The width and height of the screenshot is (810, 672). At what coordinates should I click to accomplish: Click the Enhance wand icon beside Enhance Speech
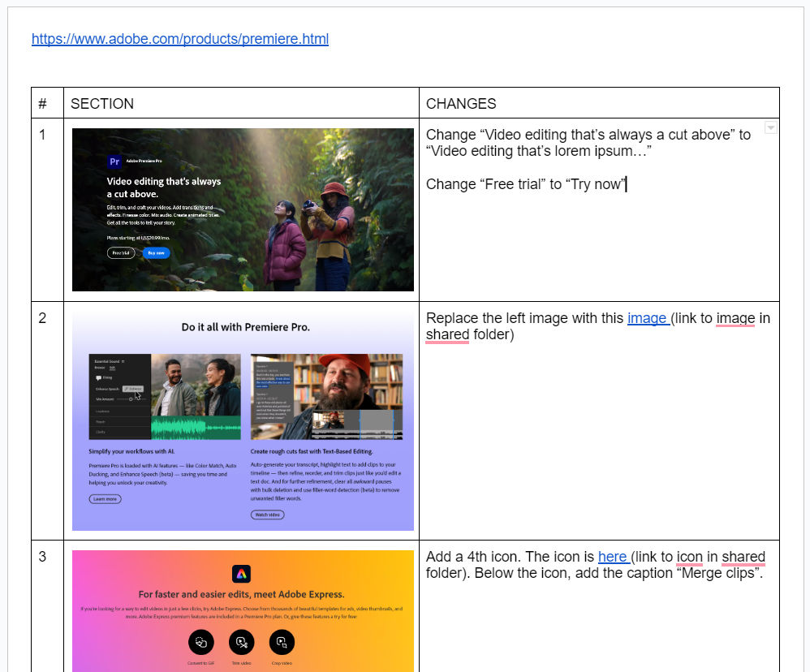[x=126, y=388]
